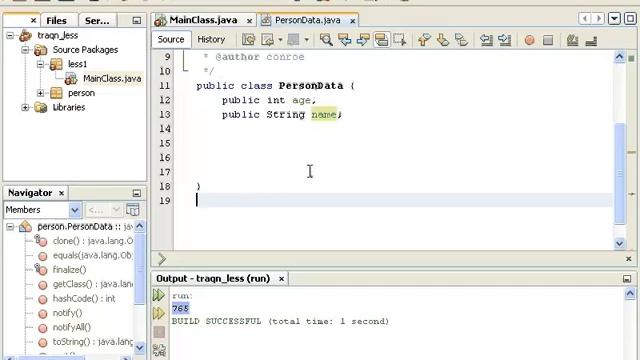The width and height of the screenshot is (640, 360).
Task: Minimize the Navigator panel
Action: [137, 193]
